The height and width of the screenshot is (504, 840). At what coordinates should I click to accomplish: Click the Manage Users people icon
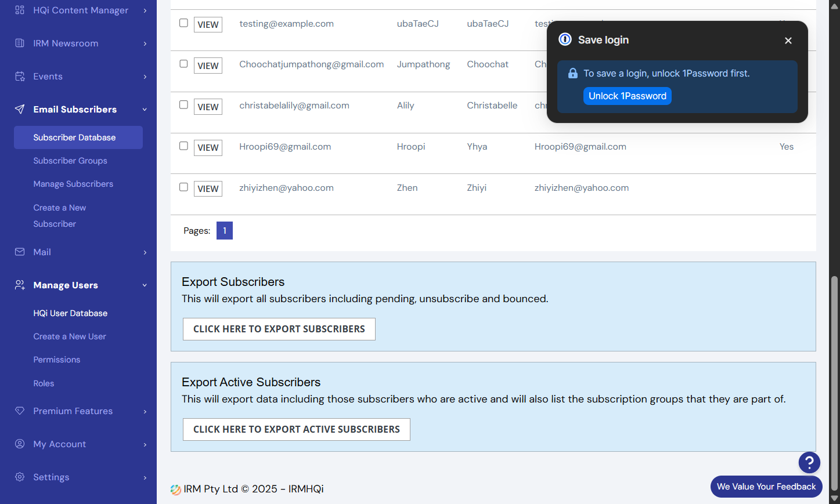(x=20, y=285)
